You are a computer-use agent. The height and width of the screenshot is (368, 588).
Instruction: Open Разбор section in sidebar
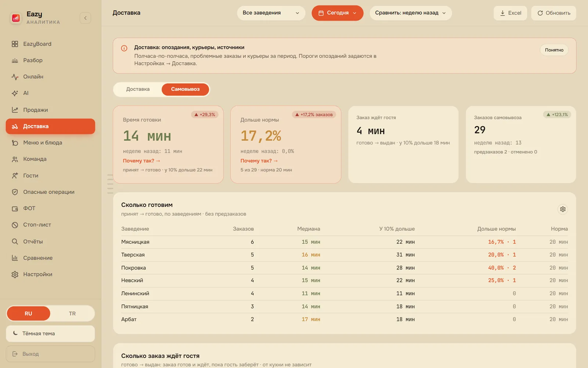click(50, 60)
